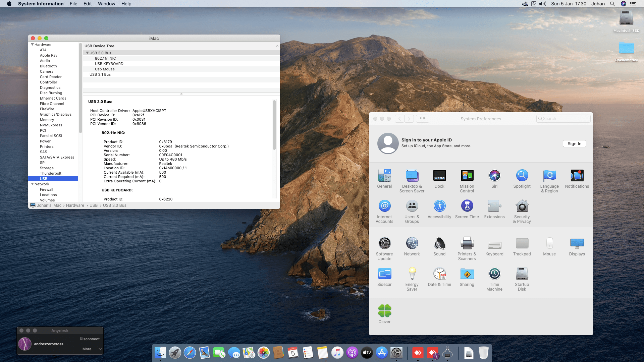Open Desktop & Screen Saver preferences
This screenshot has height=362, width=644.
412,181
